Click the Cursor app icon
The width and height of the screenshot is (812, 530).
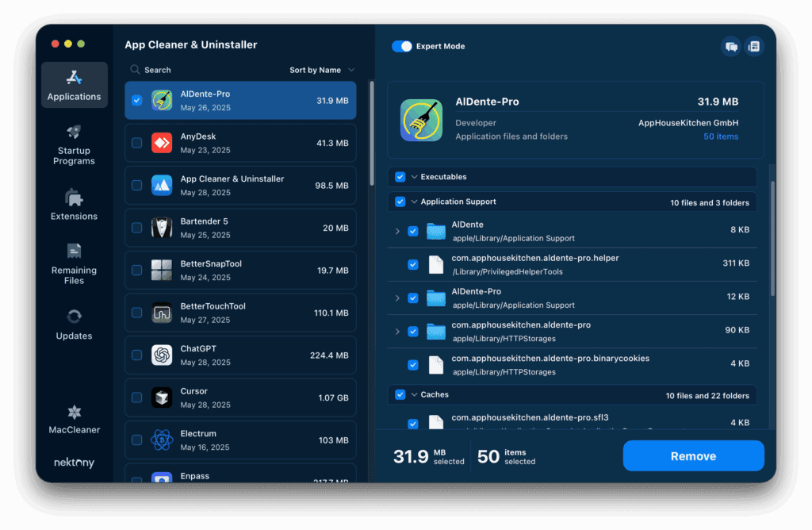(x=162, y=397)
